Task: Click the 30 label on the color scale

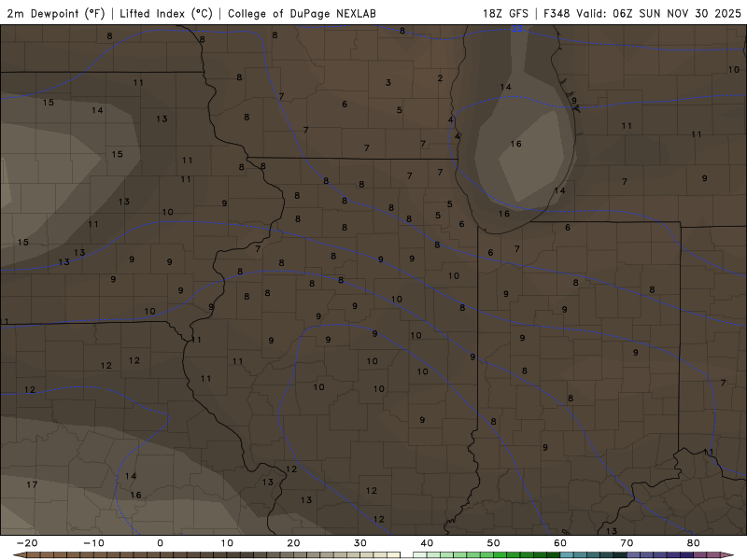Action: [x=360, y=543]
